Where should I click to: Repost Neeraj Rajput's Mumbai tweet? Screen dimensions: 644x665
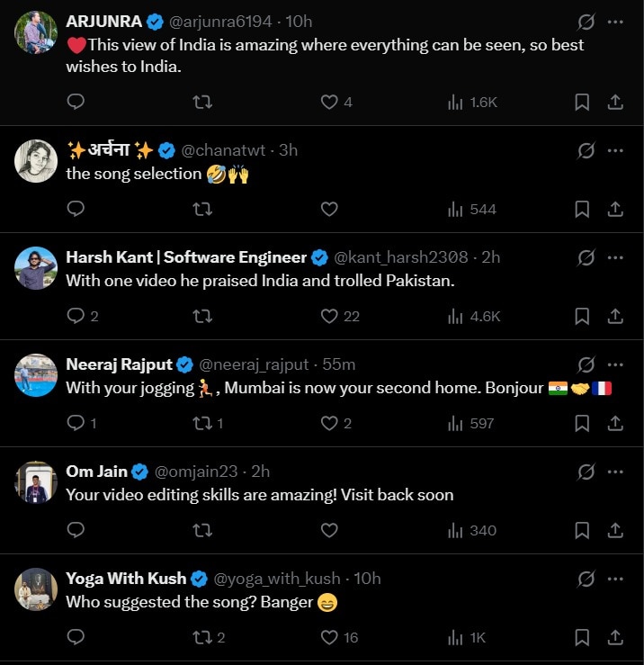click(202, 423)
